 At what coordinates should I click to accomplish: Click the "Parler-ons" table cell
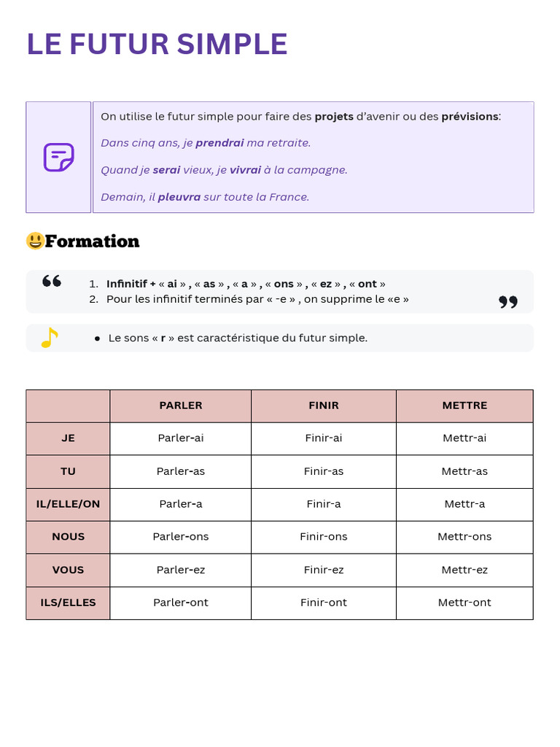(181, 537)
